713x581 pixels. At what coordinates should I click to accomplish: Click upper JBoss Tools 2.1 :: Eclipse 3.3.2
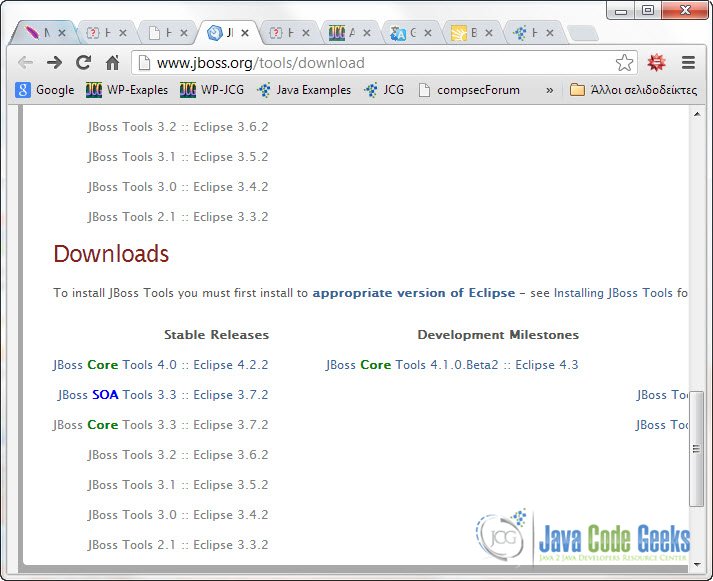point(178,216)
